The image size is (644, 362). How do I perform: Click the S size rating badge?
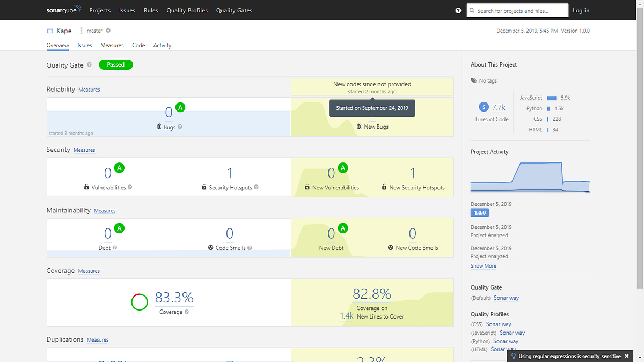click(484, 107)
